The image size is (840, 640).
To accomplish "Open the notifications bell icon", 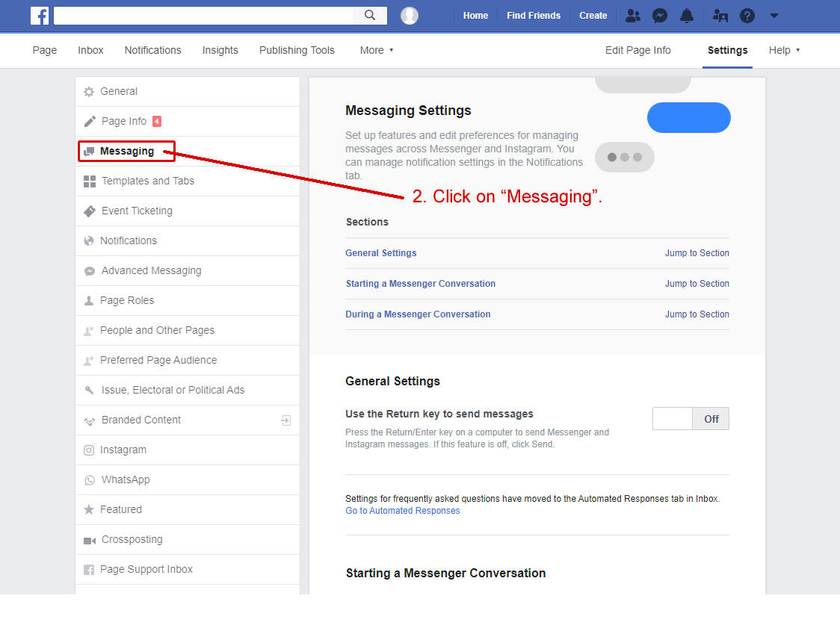I will click(686, 16).
